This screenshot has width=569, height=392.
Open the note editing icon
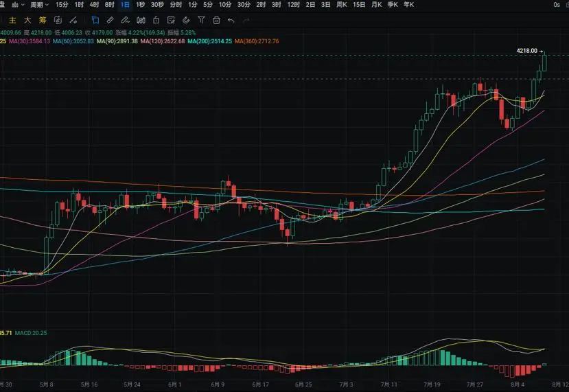click(x=172, y=21)
